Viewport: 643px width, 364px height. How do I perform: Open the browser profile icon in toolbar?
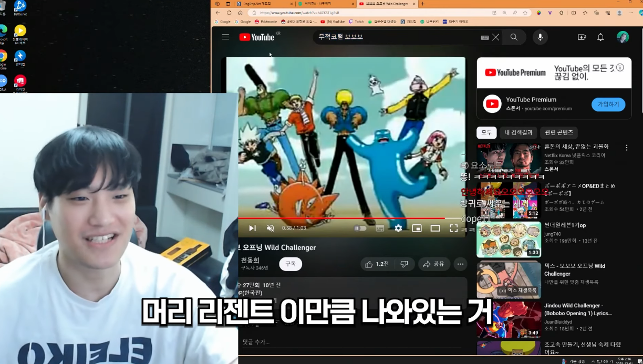(x=619, y=13)
